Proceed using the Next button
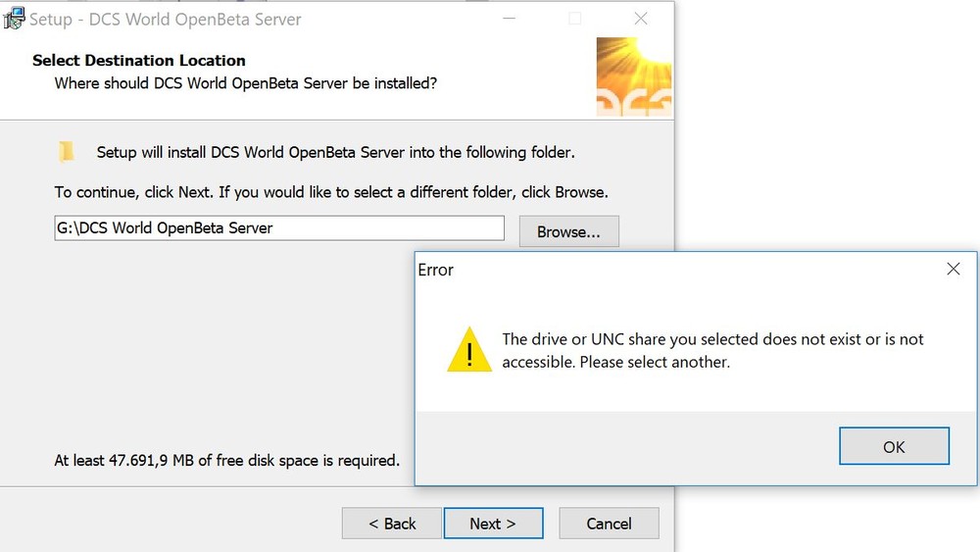 tap(493, 524)
